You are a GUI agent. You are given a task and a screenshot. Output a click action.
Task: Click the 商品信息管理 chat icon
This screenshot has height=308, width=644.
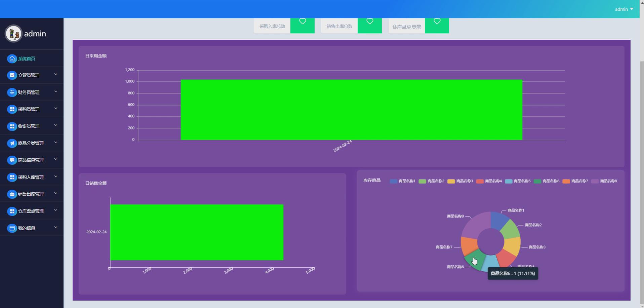point(12,160)
